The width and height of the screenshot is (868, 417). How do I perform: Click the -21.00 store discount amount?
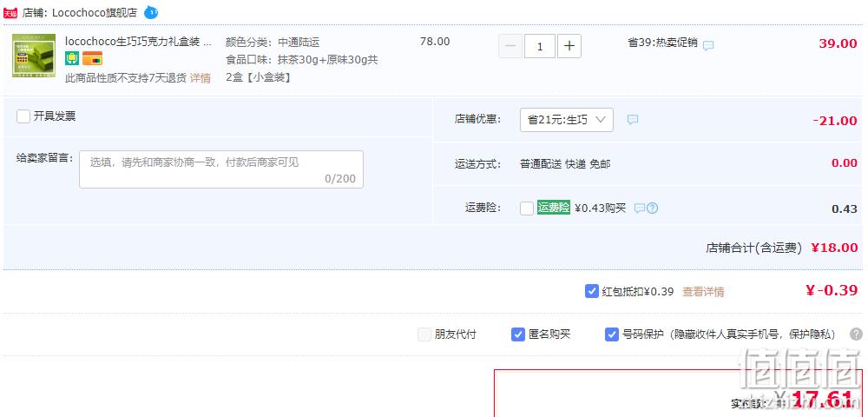(835, 121)
